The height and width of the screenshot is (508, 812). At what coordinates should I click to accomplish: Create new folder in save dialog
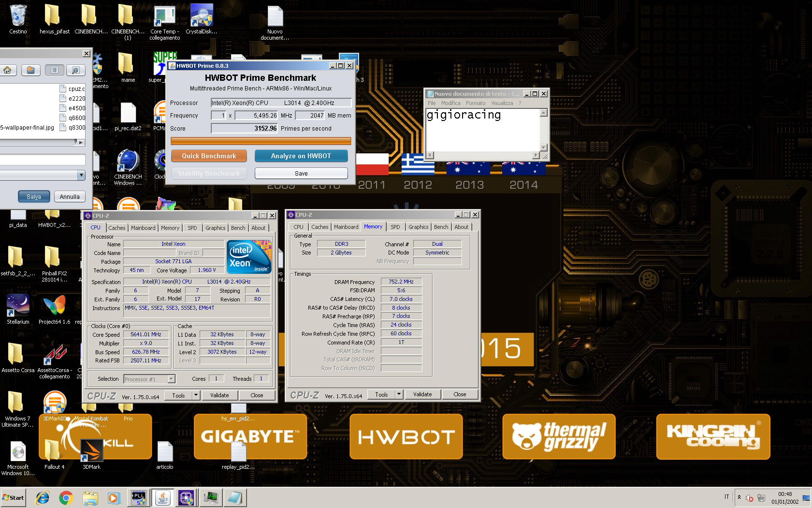(x=30, y=70)
